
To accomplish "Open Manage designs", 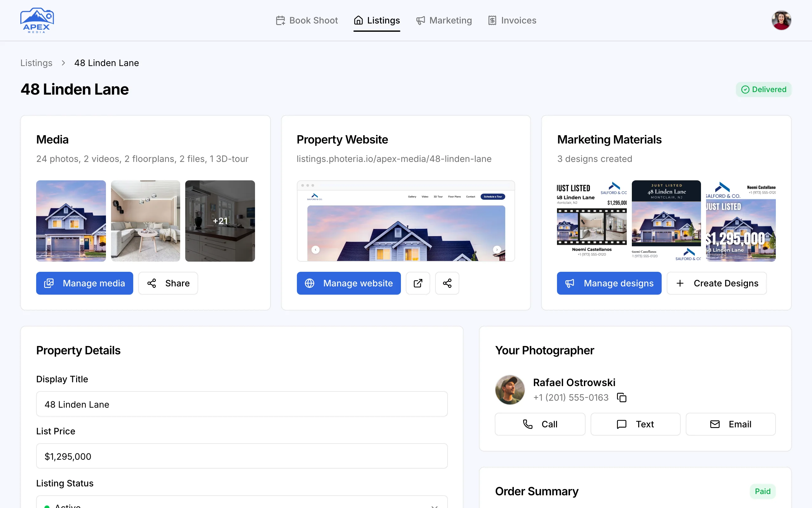I will click(x=609, y=283).
